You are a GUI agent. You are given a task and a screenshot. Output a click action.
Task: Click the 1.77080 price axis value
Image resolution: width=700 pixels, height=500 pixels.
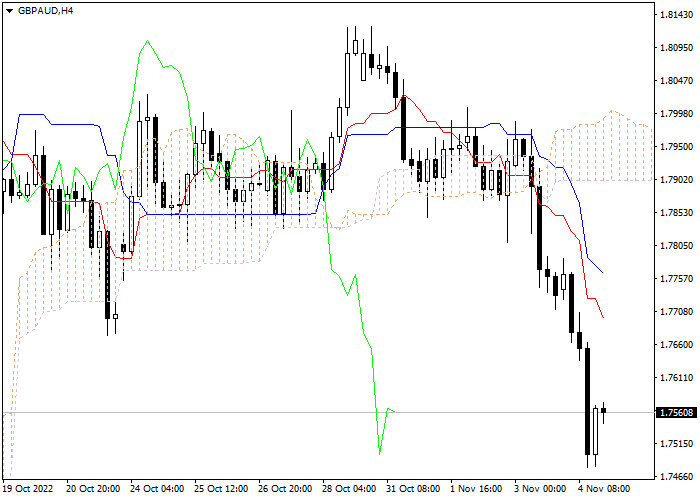[677, 312]
